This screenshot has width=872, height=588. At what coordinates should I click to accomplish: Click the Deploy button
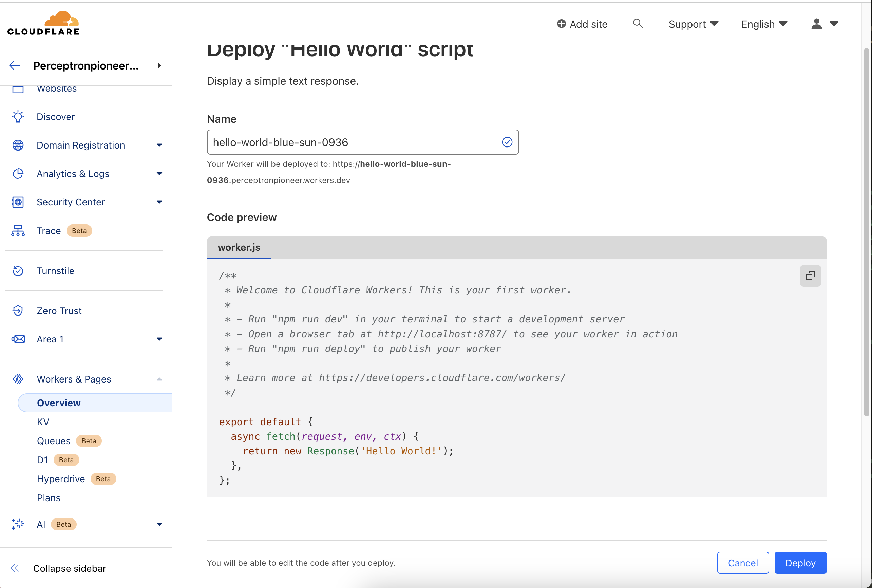tap(800, 563)
